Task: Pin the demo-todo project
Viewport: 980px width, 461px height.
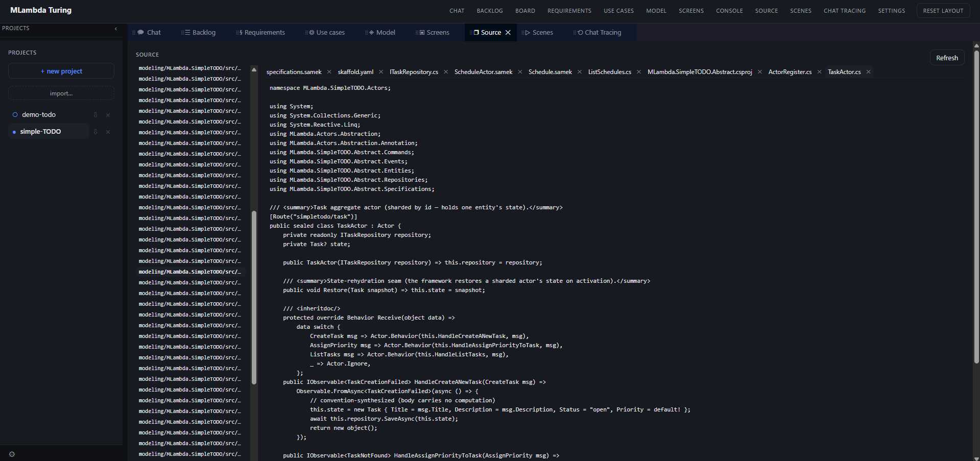Action: click(x=95, y=115)
